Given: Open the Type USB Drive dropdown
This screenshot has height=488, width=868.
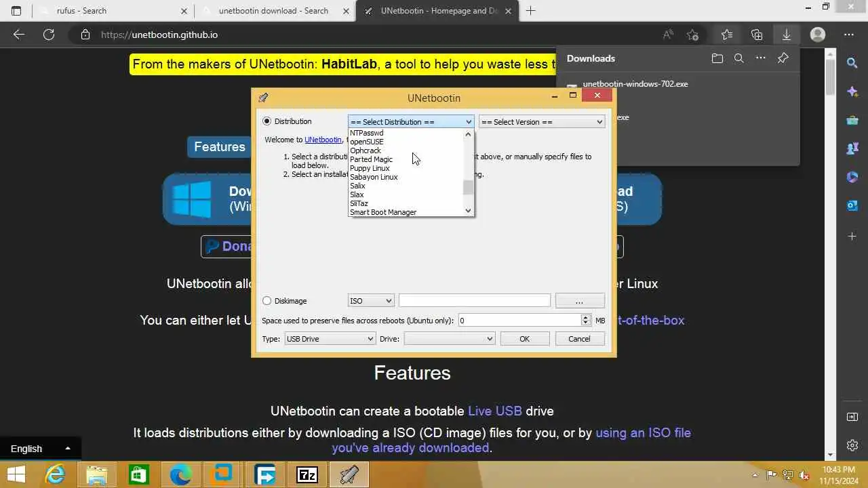Looking at the screenshot, I should (x=329, y=339).
